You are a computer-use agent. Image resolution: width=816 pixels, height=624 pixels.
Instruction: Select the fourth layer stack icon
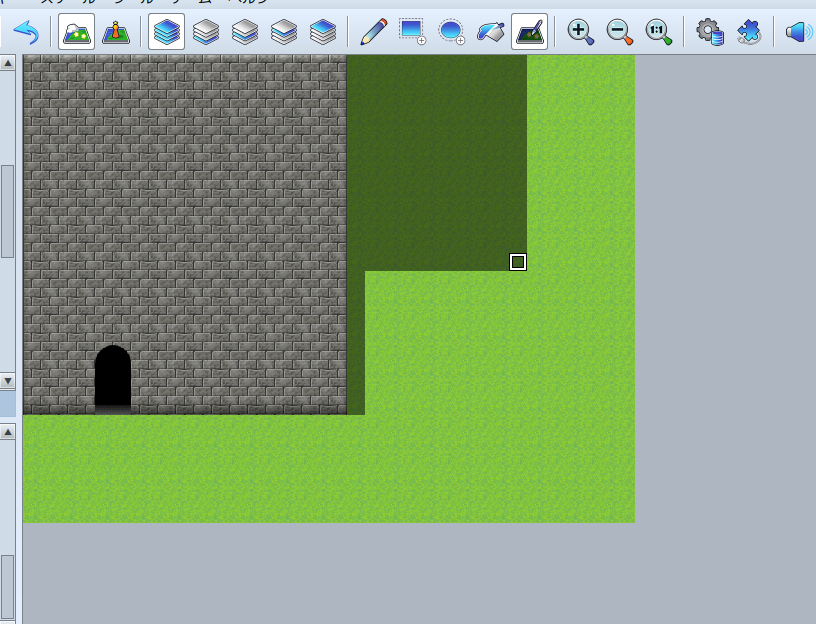tap(284, 32)
